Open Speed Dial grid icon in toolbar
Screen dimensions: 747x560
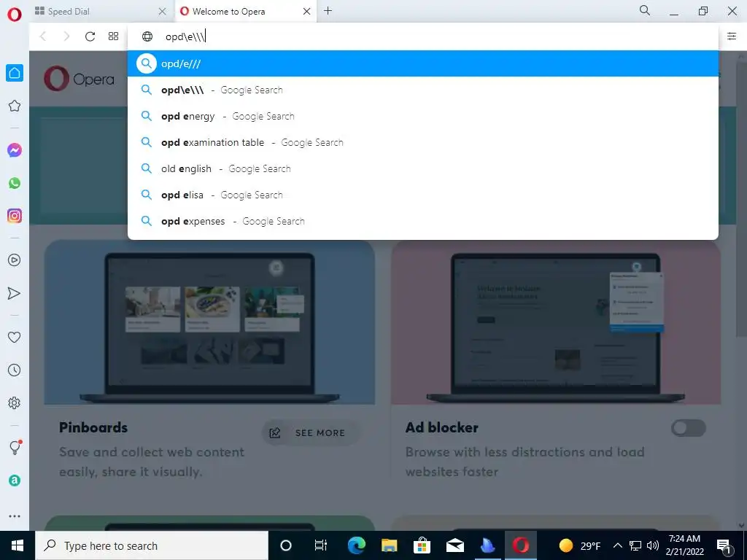point(113,36)
